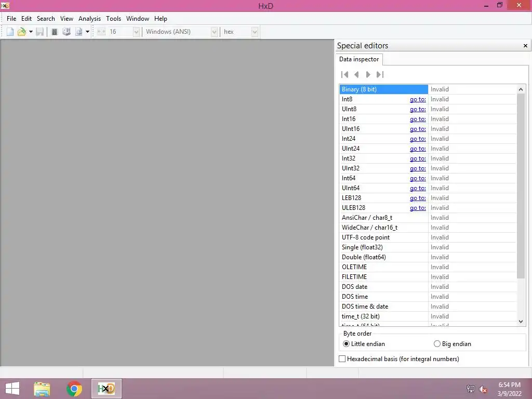Open the bytes per row dropdown showing 16

(x=136, y=32)
